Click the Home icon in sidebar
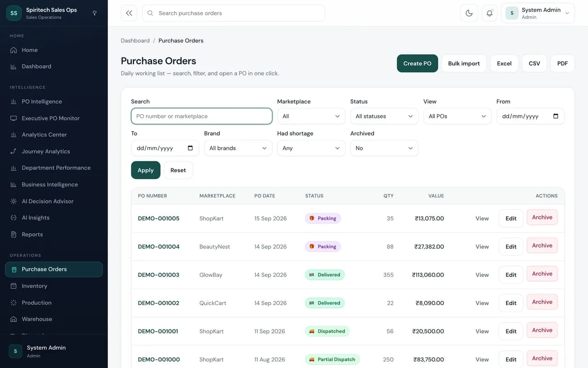The height and width of the screenshot is (368, 588). 13,50
